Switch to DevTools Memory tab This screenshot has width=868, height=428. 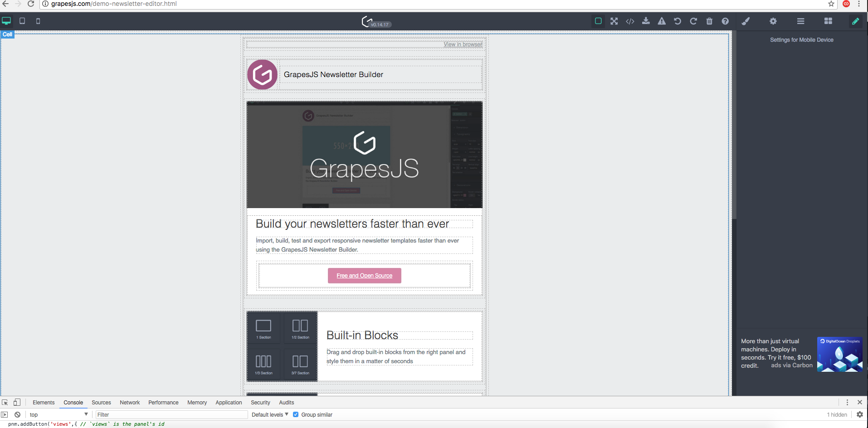(197, 403)
